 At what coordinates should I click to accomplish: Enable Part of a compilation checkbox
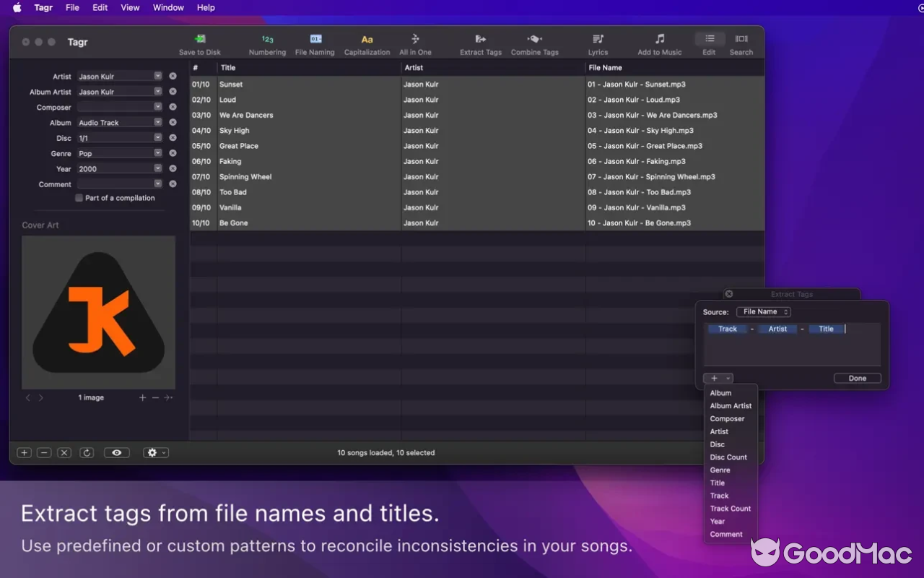click(79, 198)
